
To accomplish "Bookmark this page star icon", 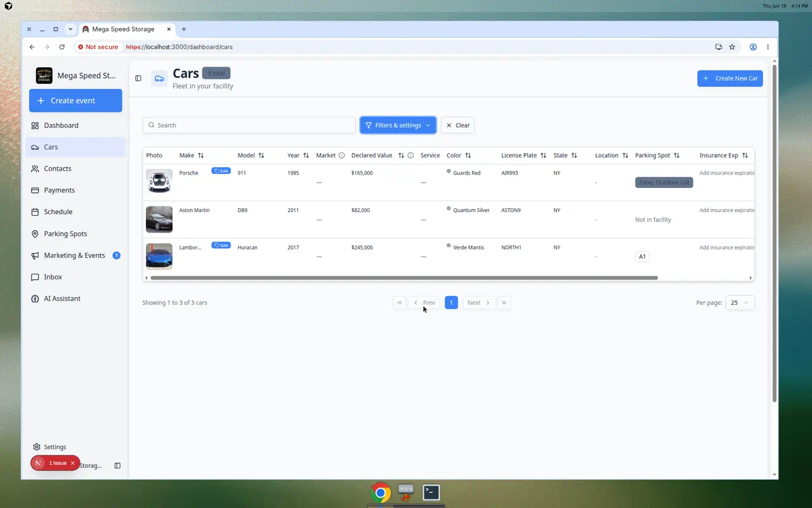I will click(732, 47).
